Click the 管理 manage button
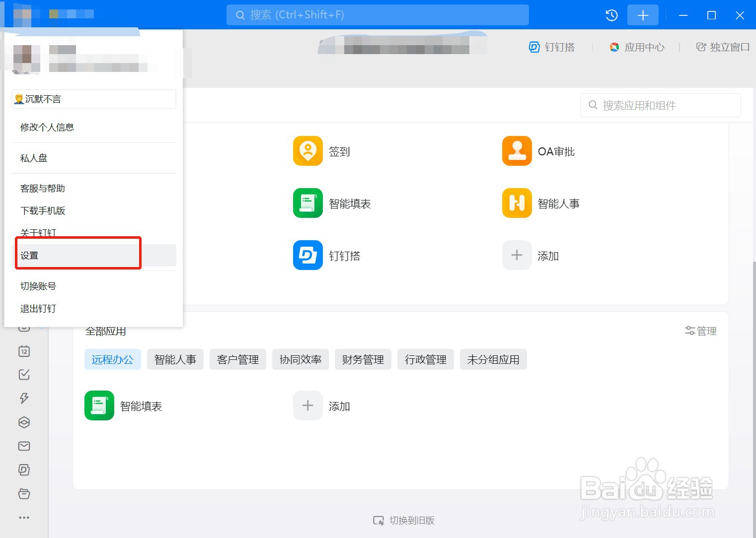 point(700,331)
